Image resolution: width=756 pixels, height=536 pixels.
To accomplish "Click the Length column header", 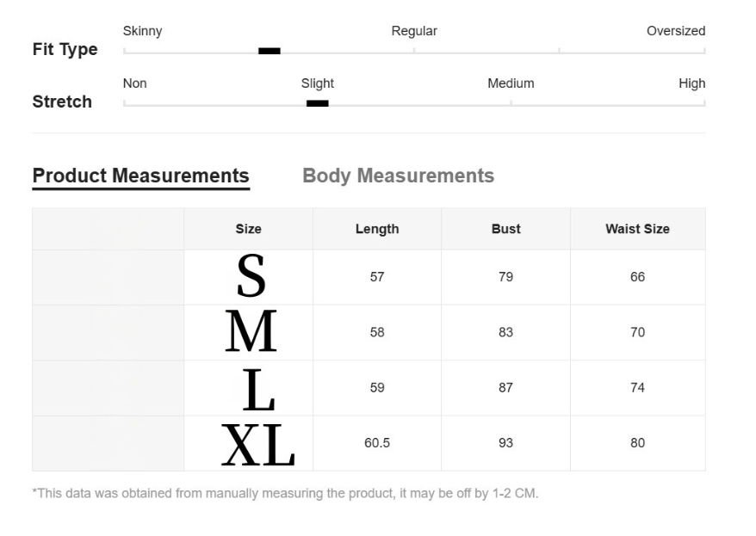I will (x=377, y=229).
